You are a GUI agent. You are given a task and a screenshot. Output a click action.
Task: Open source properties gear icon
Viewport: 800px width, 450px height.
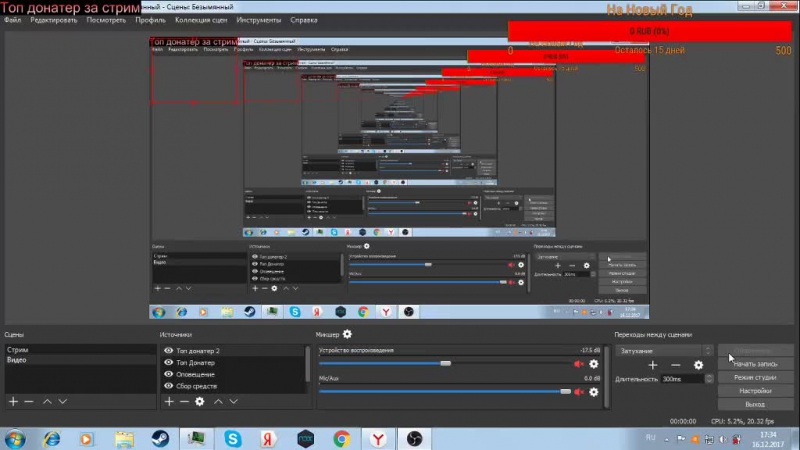tap(199, 402)
